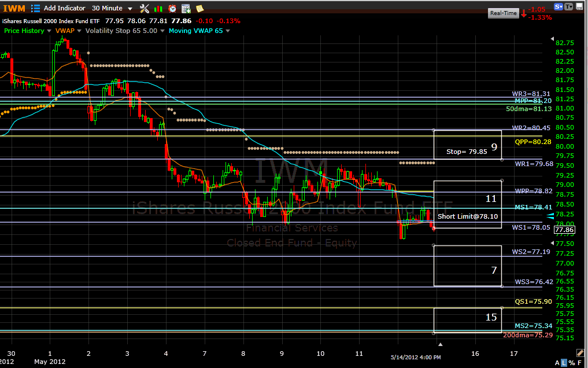Image resolution: width=588 pixels, height=368 pixels.
Task: Click the number 11 in the short box
Action: [x=491, y=198]
